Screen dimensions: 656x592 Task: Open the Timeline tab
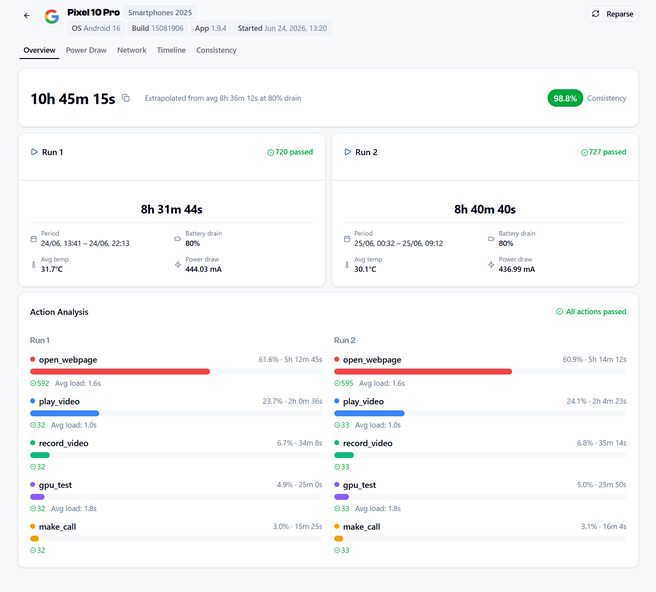(171, 50)
